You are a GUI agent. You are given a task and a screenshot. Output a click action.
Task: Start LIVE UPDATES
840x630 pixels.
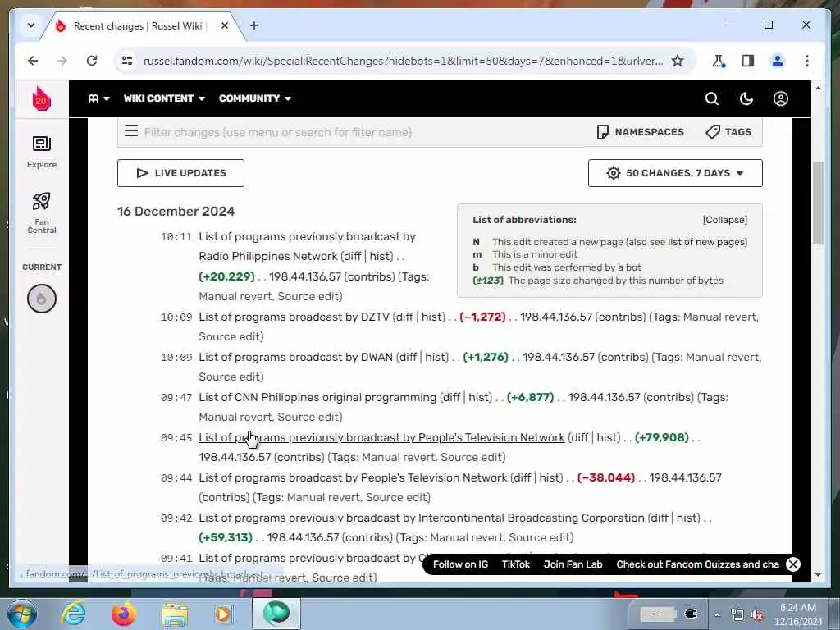(x=180, y=173)
